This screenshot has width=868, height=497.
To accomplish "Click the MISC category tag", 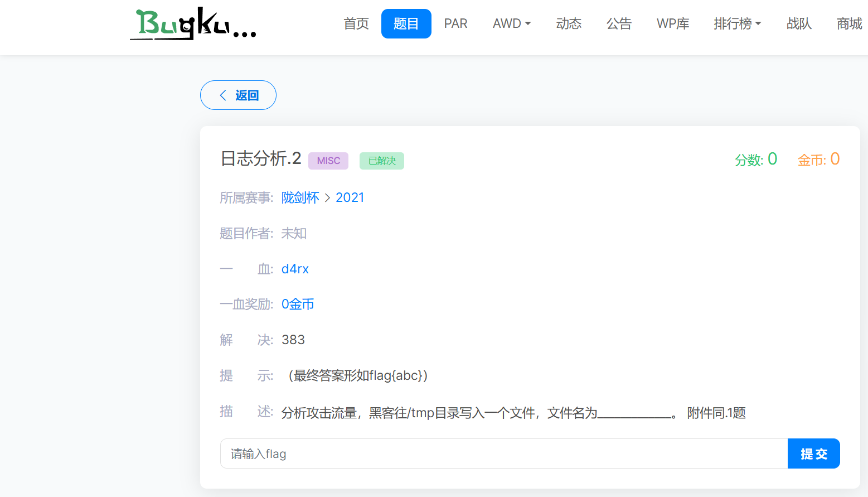I will [328, 161].
